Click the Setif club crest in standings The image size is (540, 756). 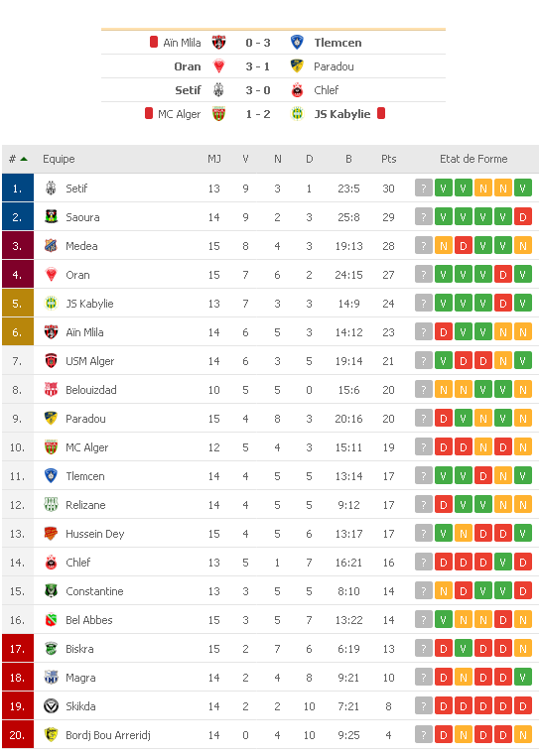pos(51,189)
